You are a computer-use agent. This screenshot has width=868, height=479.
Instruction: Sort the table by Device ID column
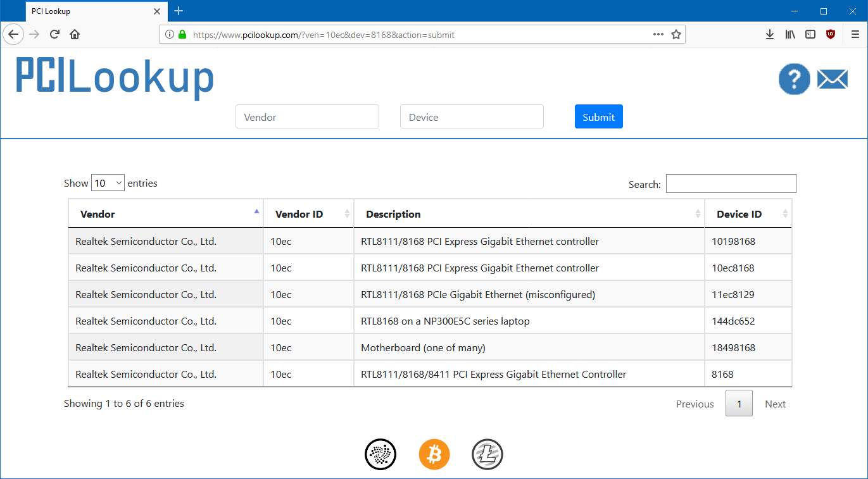(x=748, y=214)
